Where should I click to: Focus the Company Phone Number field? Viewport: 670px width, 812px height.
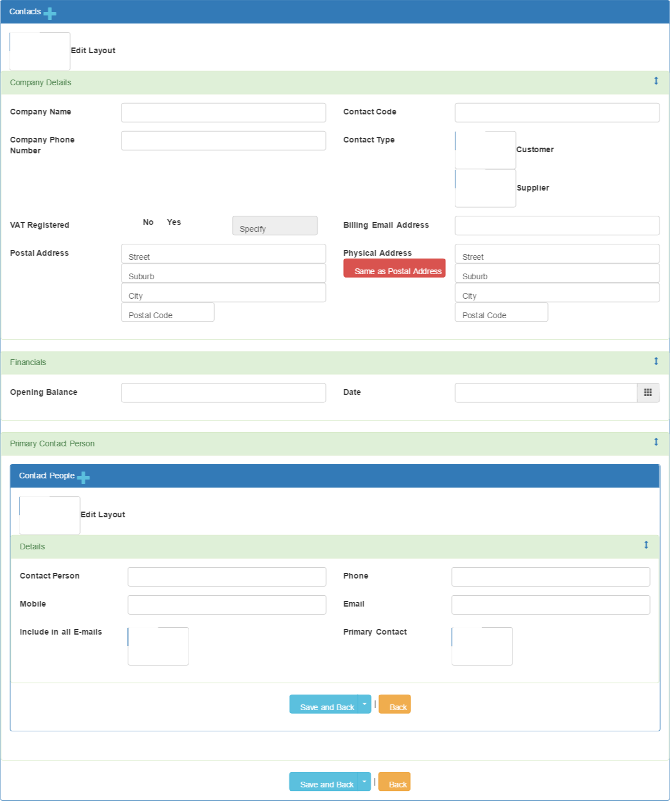[x=223, y=141]
